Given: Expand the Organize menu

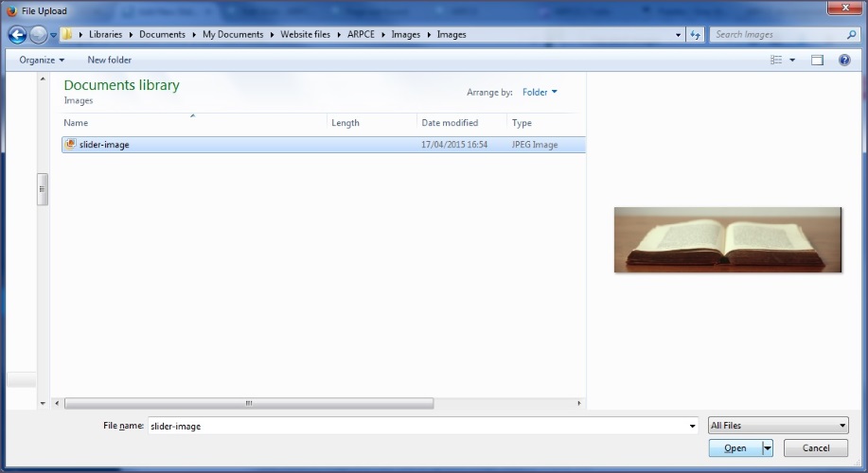Looking at the screenshot, I should [x=42, y=60].
